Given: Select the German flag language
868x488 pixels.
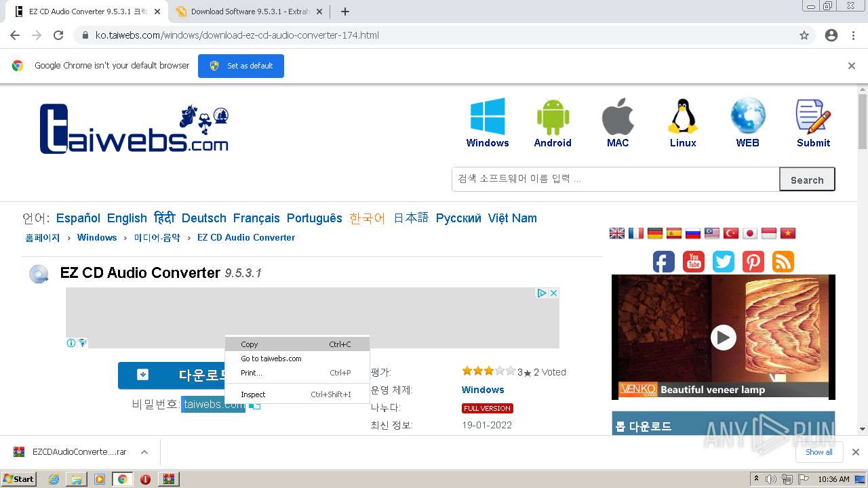Looking at the screenshot, I should (655, 233).
